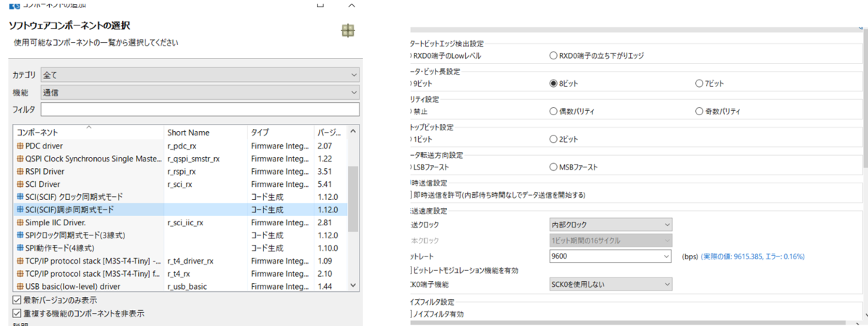Click the 実際の値 9615.385 bitrate info text
This screenshot has width=868, height=326.
point(752,256)
